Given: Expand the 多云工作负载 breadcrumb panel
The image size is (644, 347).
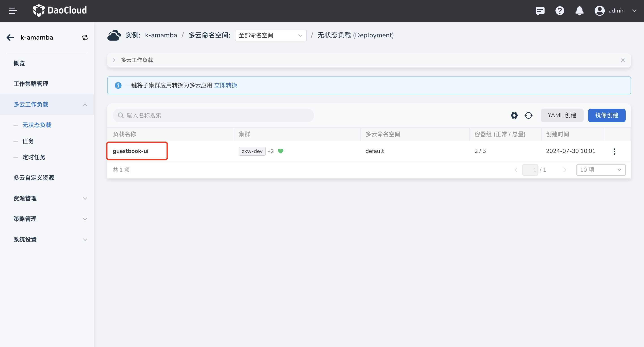Looking at the screenshot, I should pos(114,60).
